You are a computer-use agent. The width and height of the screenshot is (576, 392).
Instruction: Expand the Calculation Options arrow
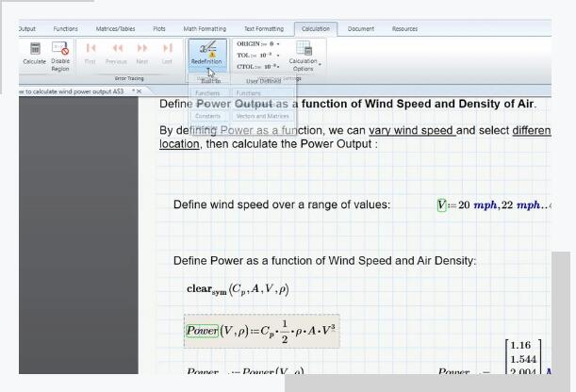coord(320,65)
